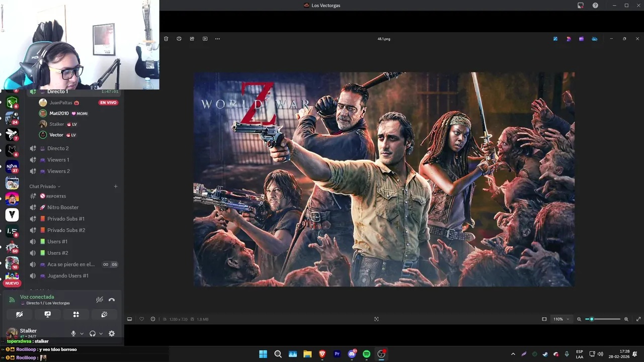Zoom in with the plus magnifier
The image size is (644, 362).
pos(626,319)
